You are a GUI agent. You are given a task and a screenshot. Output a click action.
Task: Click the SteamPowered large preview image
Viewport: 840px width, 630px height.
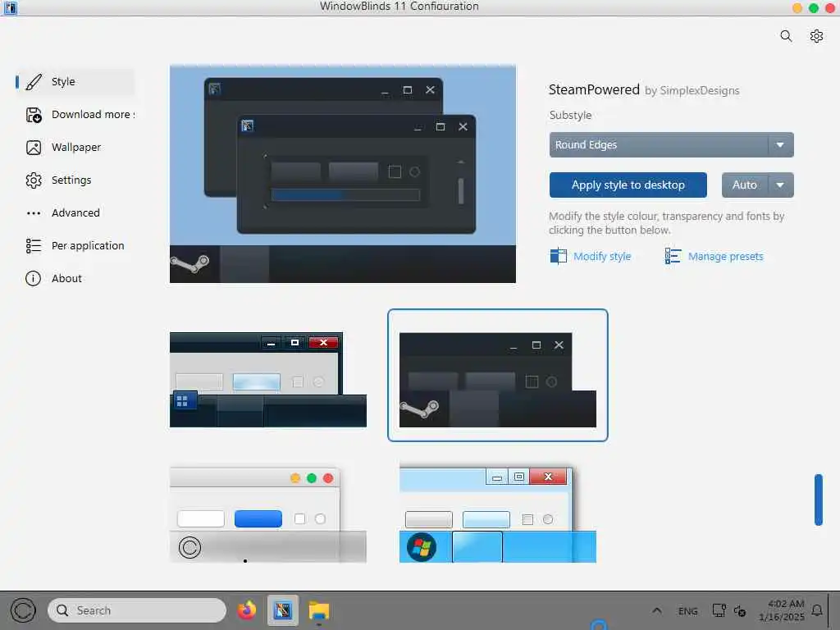point(343,174)
